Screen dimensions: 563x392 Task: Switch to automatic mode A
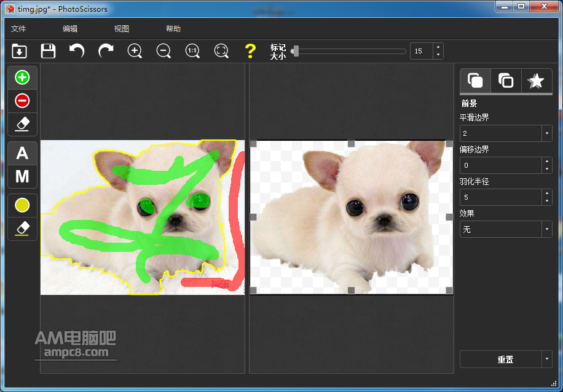click(22, 153)
